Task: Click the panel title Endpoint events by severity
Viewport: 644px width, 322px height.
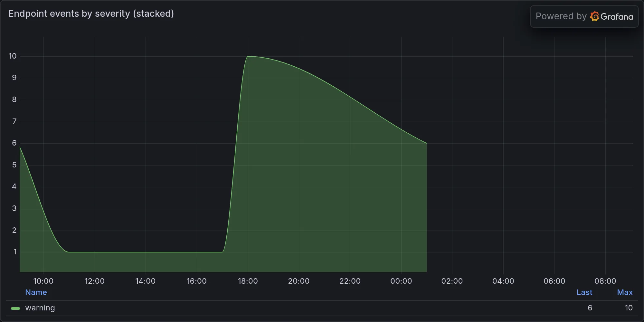Action: [91, 14]
